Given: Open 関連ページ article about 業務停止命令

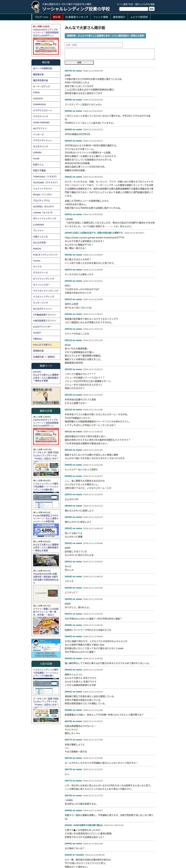Looking at the screenshot, I should coord(46,378).
